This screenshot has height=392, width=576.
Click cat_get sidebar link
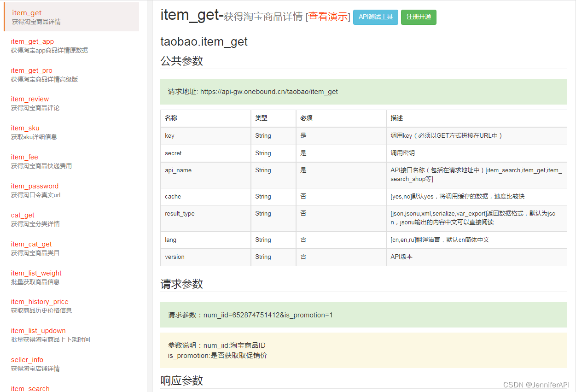23,215
